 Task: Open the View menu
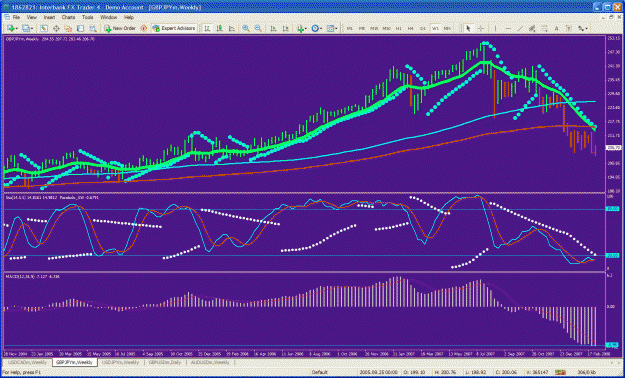(31, 18)
